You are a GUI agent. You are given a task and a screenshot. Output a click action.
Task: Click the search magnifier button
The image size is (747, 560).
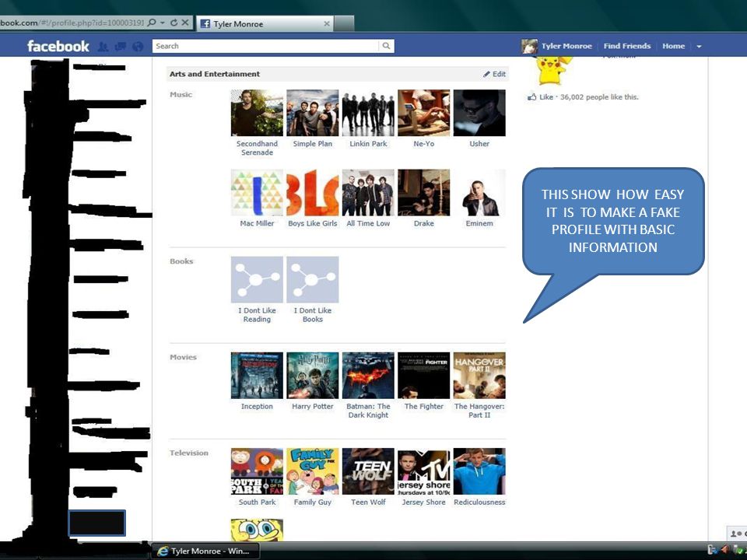click(387, 46)
